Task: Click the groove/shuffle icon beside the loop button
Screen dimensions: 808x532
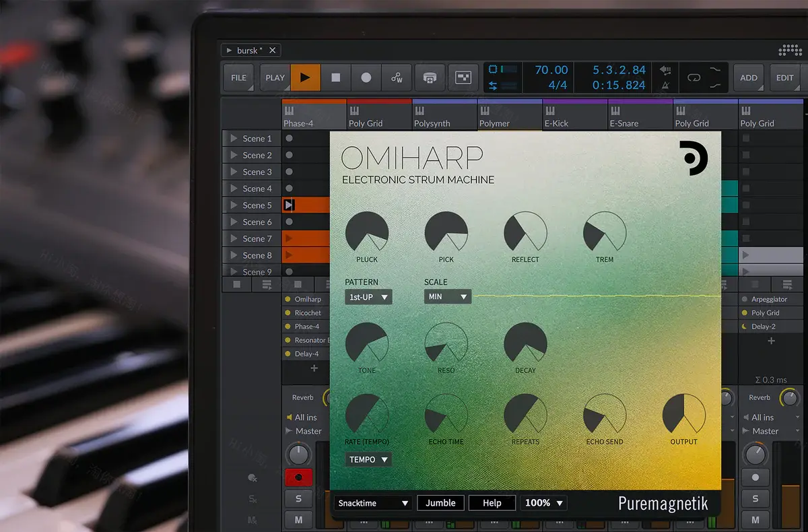Action: (x=716, y=77)
